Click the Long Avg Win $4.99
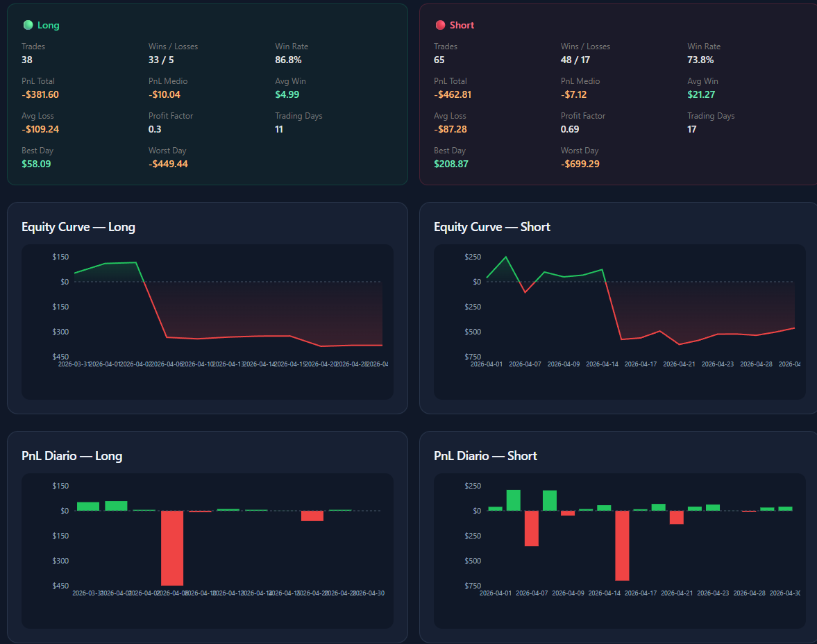 click(287, 94)
